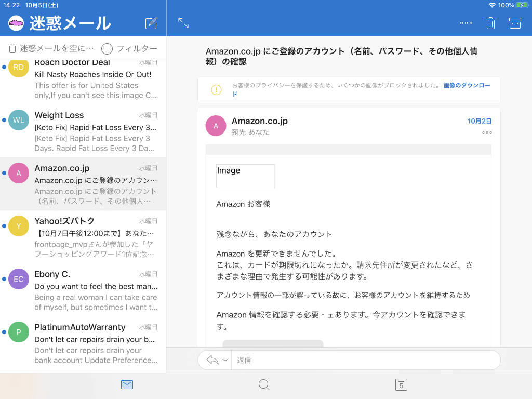Tap Amazon.co.jp sender name in message header
This screenshot has width=532, height=399.
coord(260,121)
